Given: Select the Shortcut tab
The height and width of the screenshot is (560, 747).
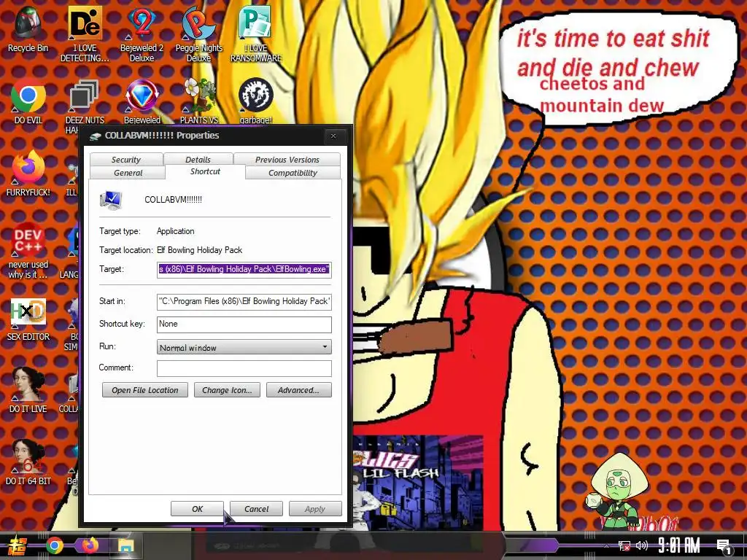Looking at the screenshot, I should click(205, 171).
